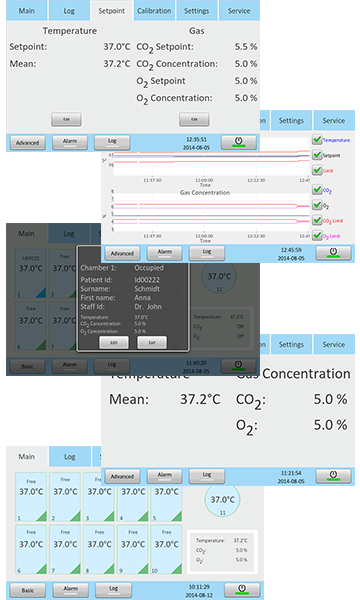Toggle the red Limit checkbox
The image size is (360, 600).
[x=317, y=170]
